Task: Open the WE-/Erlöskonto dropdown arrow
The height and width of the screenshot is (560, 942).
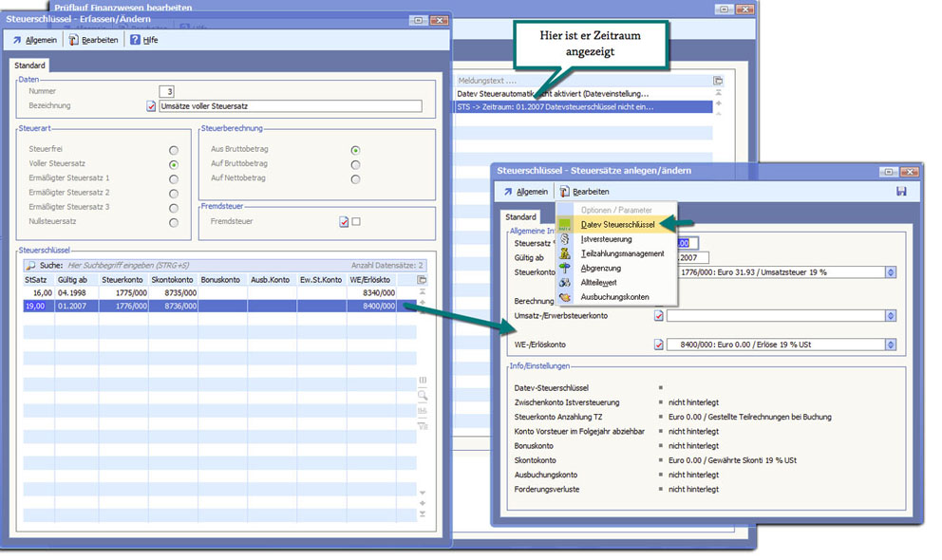Action: coord(890,345)
